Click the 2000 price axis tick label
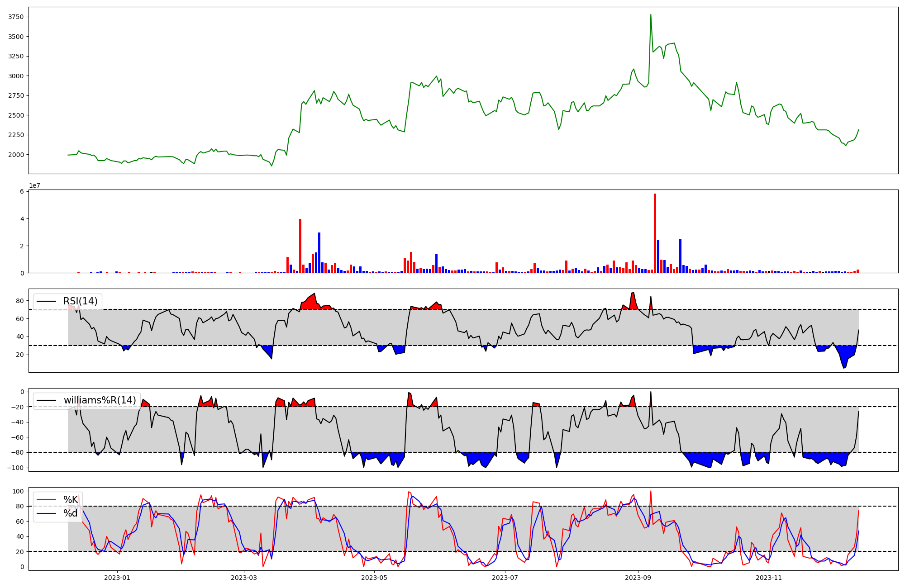This screenshot has width=905, height=588. [16, 155]
